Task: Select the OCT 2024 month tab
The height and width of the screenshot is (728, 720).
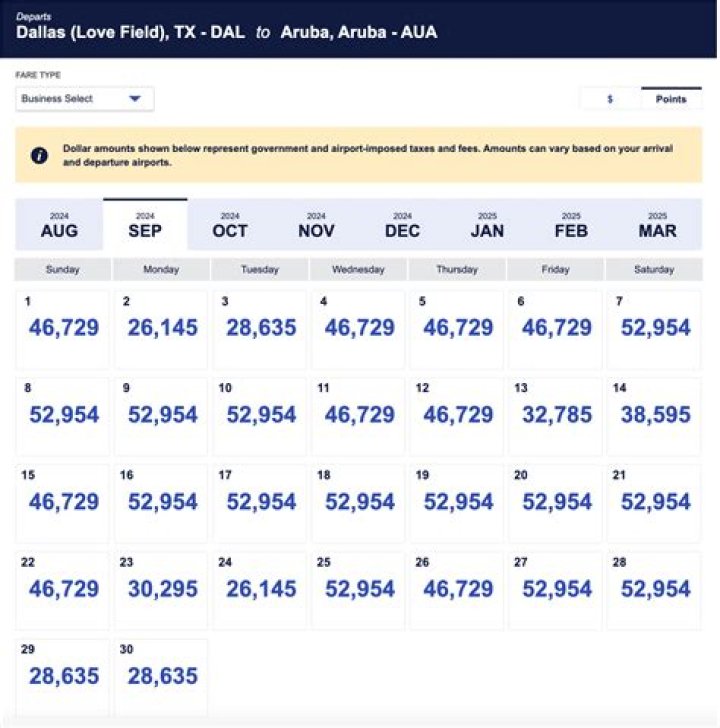Action: (230, 225)
